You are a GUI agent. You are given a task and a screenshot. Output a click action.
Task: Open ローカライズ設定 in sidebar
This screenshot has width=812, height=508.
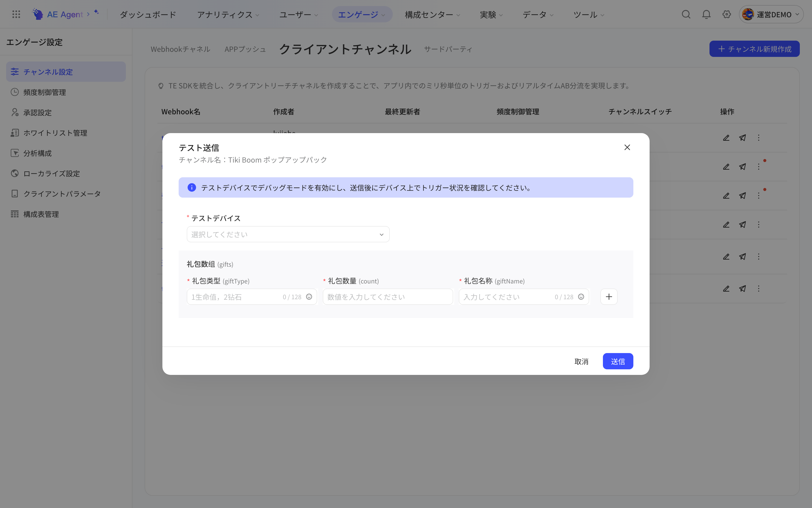66,173
